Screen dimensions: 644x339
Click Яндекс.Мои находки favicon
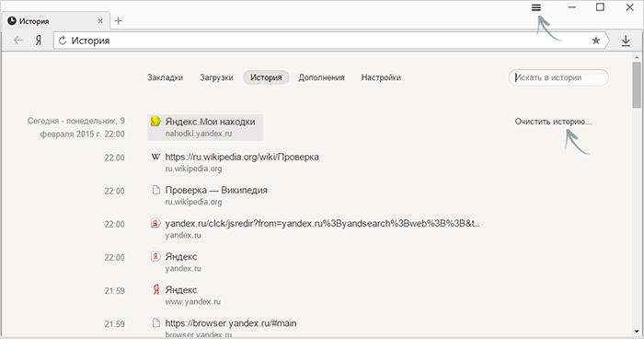coord(155,121)
